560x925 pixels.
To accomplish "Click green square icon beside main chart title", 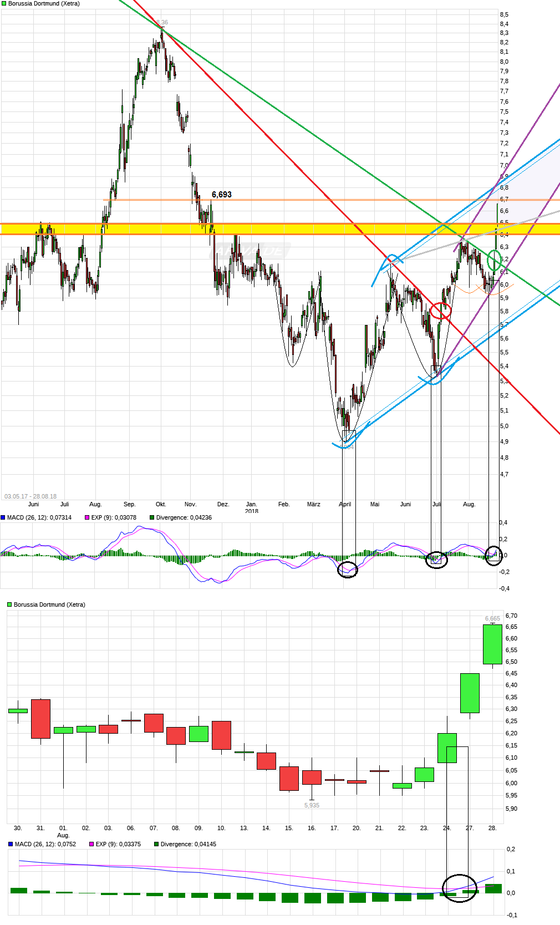I will pos(4,3).
